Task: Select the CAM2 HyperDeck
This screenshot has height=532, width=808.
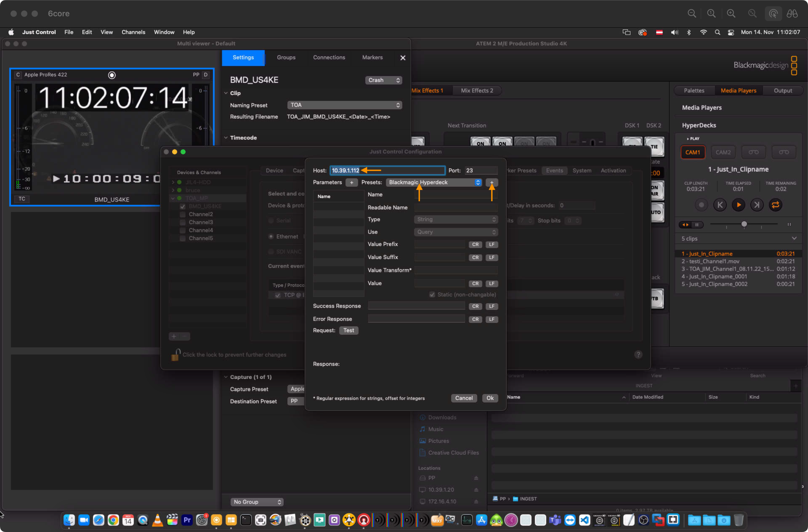Action: 723,152
